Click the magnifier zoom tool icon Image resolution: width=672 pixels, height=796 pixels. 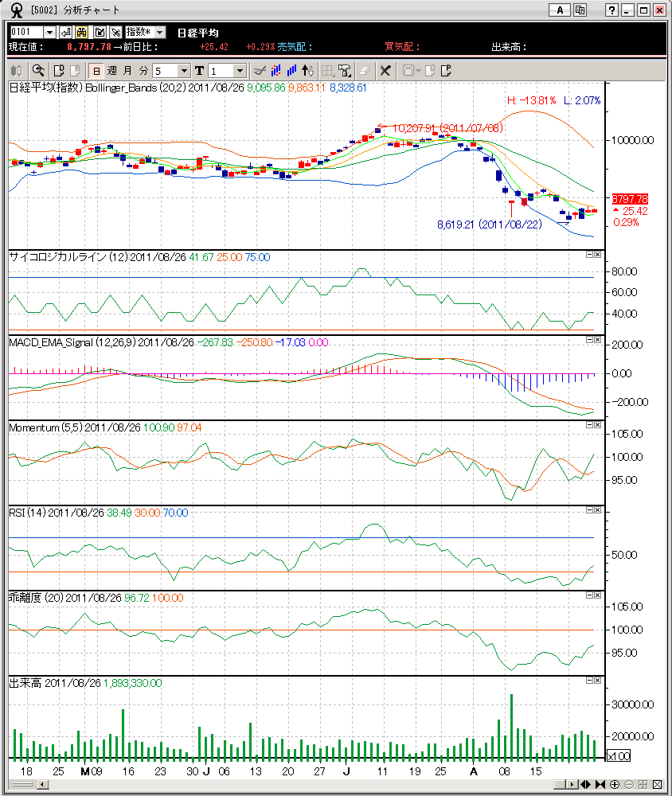[x=38, y=71]
